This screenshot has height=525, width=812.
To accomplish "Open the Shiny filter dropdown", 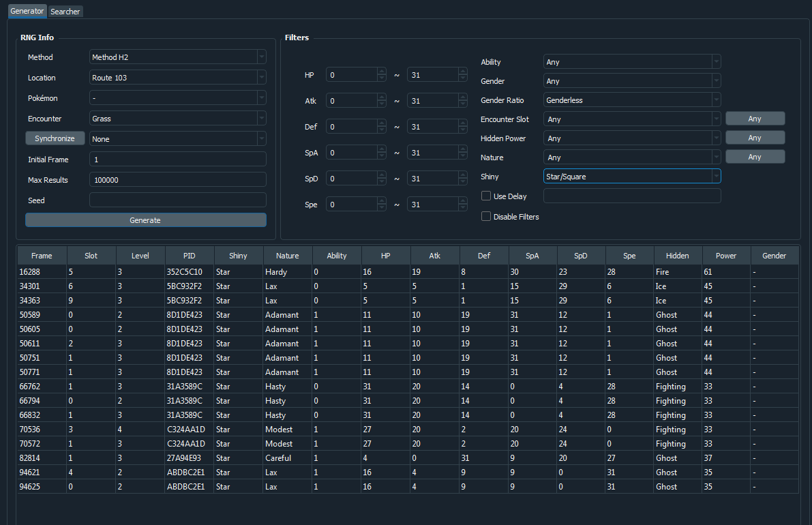I will point(631,177).
